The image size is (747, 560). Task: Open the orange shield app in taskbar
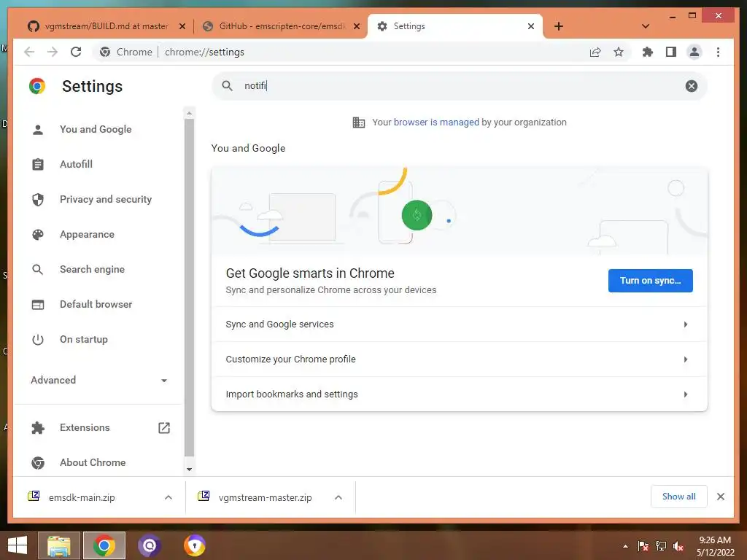[x=195, y=545]
